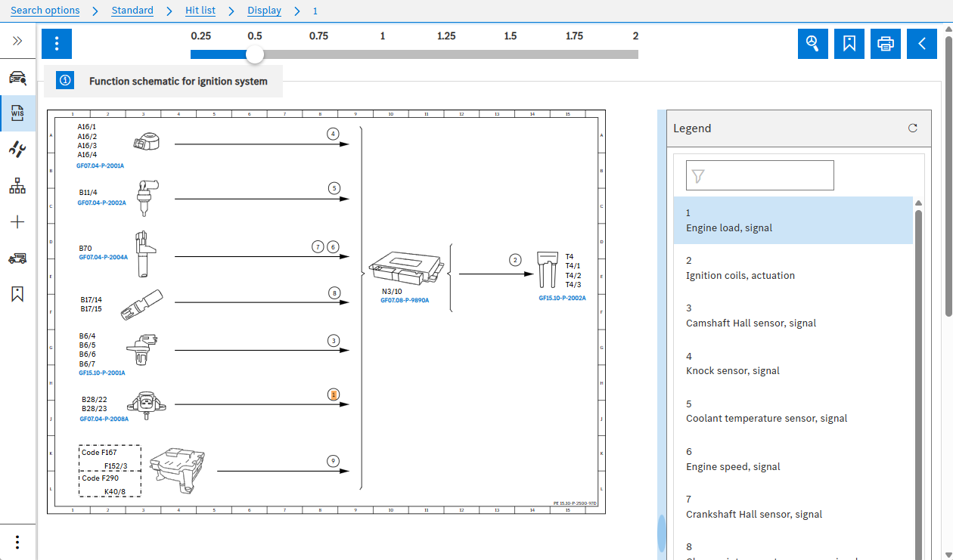Select legend entry 2 Ignition coils, actuation

click(x=793, y=268)
